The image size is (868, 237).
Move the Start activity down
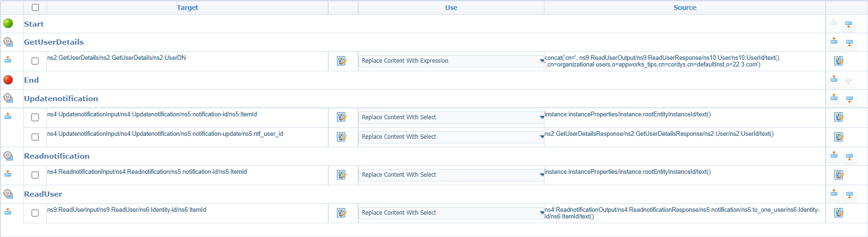point(849,24)
